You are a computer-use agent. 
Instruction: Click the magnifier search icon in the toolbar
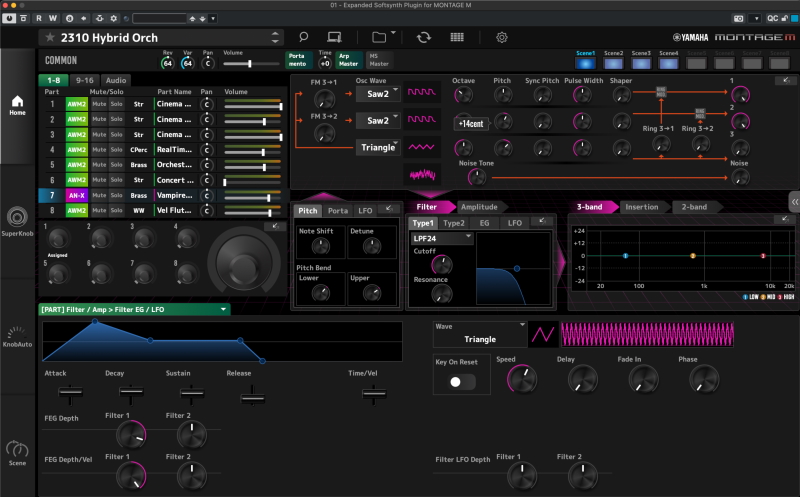[x=303, y=37]
